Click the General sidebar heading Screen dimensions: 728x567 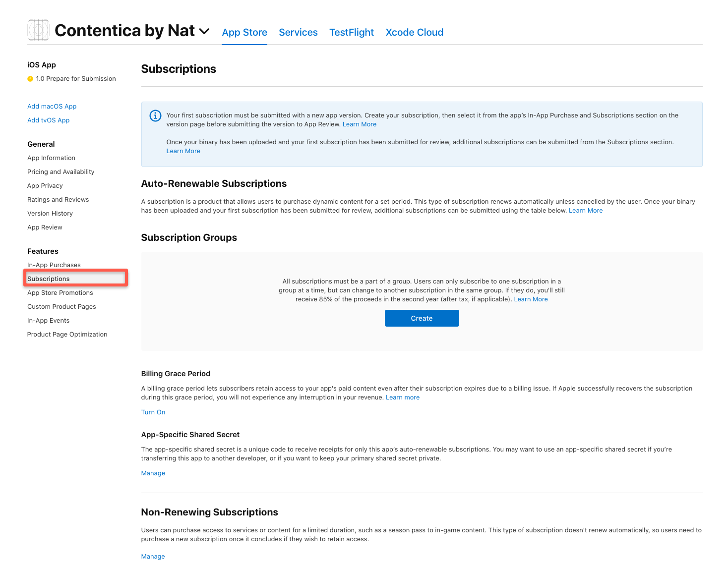coord(41,144)
